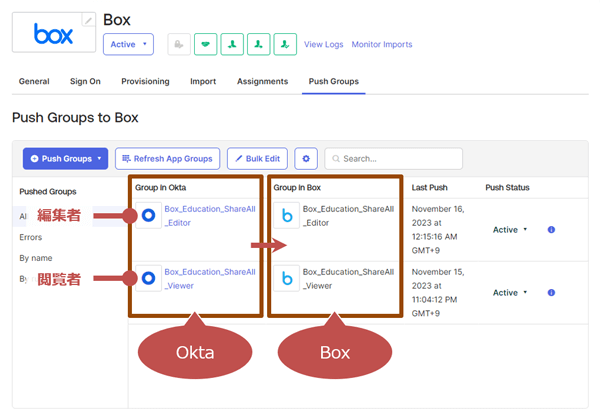600x420 pixels.
Task: Select Errors filter in Pushed Groups sidebar
Action: point(31,237)
